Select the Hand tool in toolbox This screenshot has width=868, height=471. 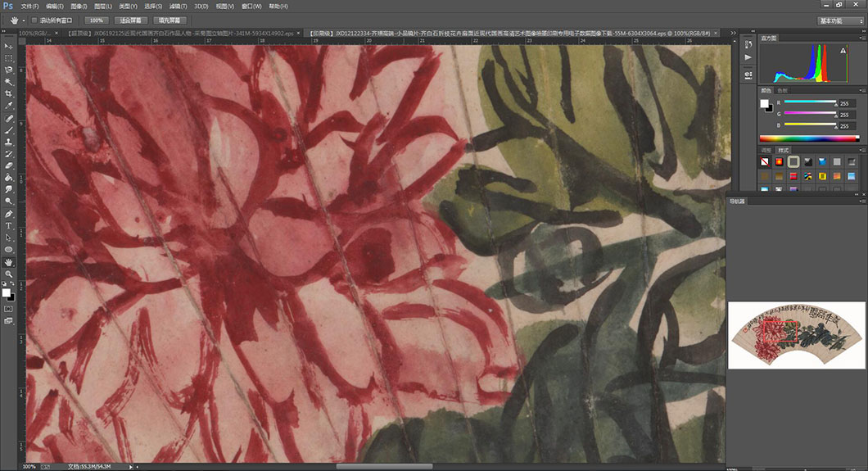(x=8, y=262)
